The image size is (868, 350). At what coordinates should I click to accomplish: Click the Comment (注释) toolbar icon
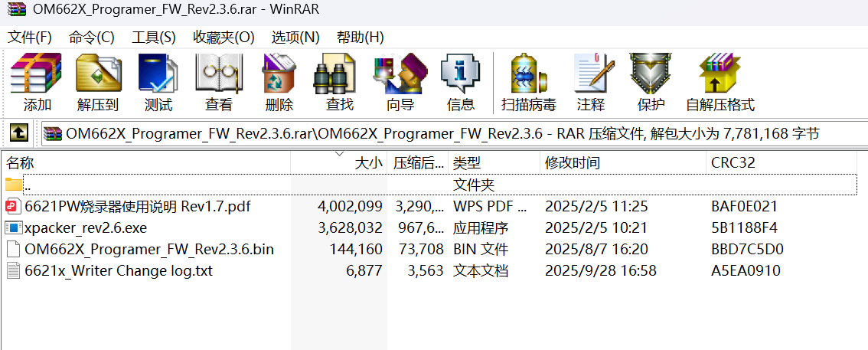(590, 82)
